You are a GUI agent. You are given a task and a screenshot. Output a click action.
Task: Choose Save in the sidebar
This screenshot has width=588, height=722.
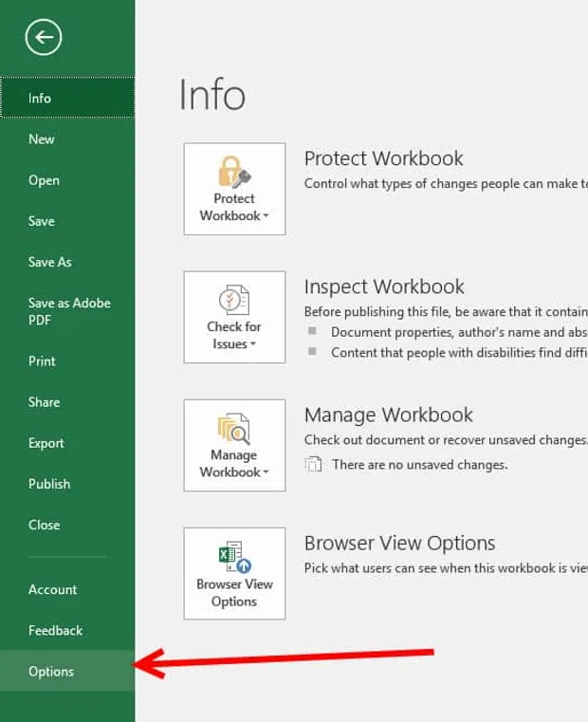[x=67, y=221]
